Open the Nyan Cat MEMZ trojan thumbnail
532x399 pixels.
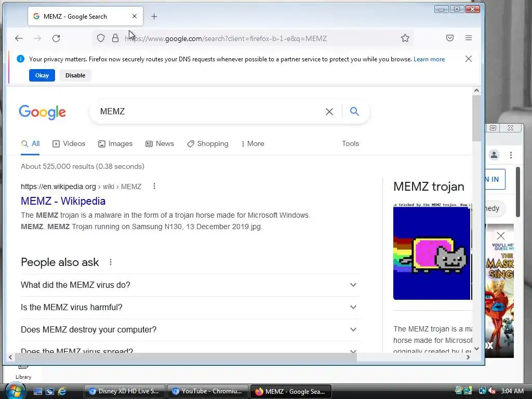click(432, 251)
